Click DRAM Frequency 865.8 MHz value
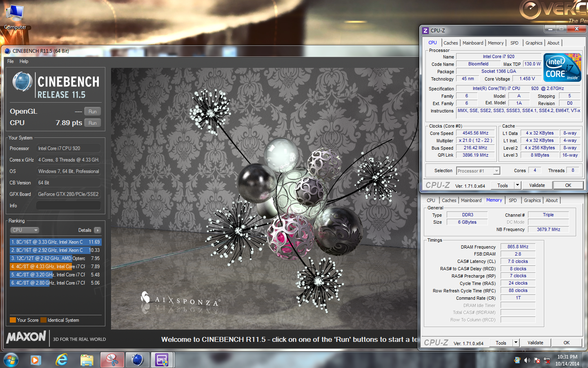The height and width of the screenshot is (368, 588). pyautogui.click(x=518, y=247)
